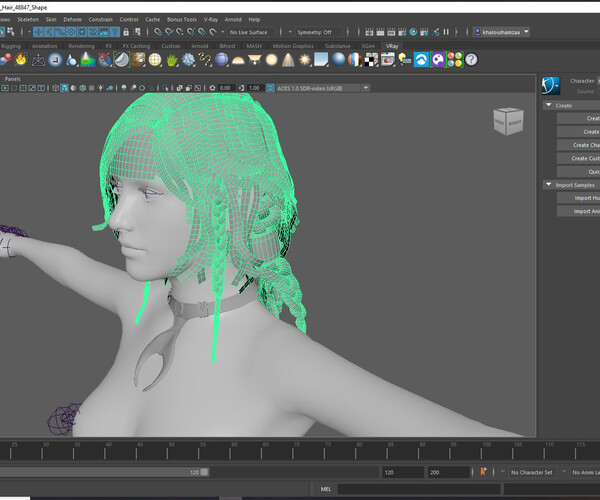The image size is (600, 500).
Task: Click the IPR render teal circle icon
Action: 413,32
